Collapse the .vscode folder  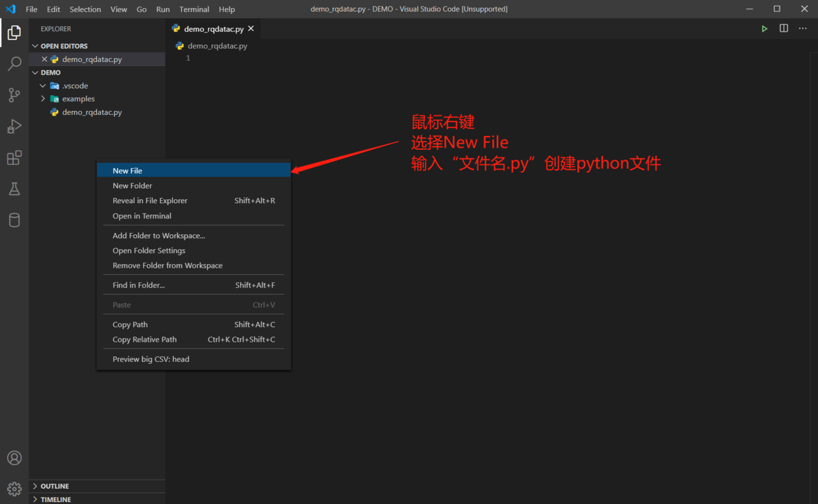tap(44, 86)
